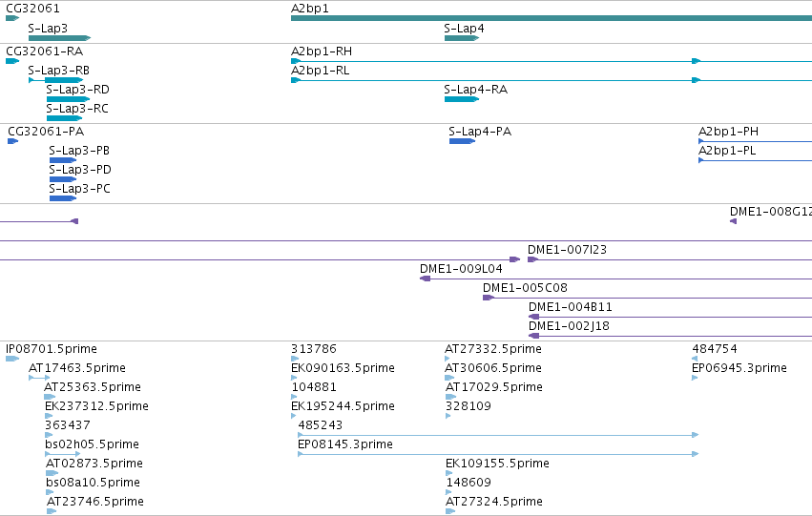Select the S-Lap3-RD transcript bar
The height and width of the screenshot is (516, 812).
68,99
